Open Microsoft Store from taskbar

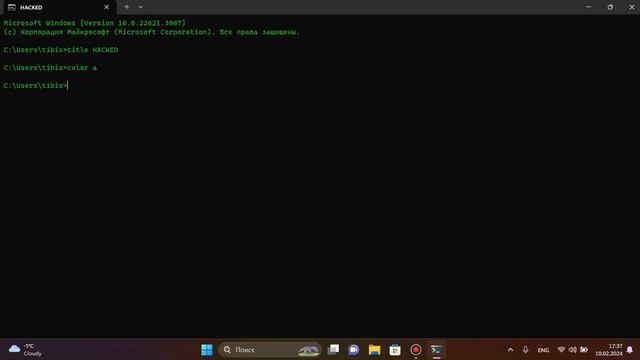(395, 350)
